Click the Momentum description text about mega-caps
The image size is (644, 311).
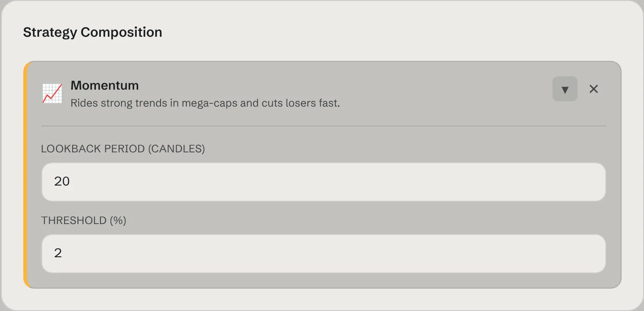[x=205, y=103]
